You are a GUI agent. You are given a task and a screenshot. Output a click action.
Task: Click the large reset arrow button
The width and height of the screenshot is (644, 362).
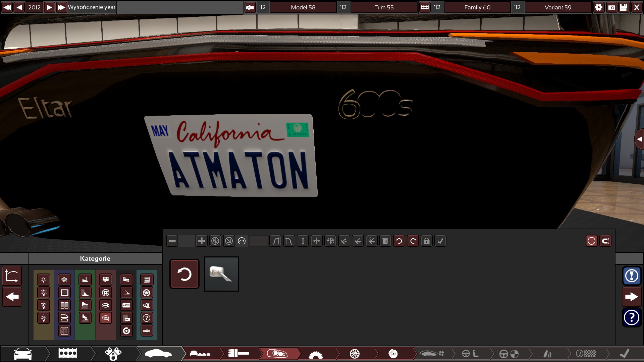184,274
